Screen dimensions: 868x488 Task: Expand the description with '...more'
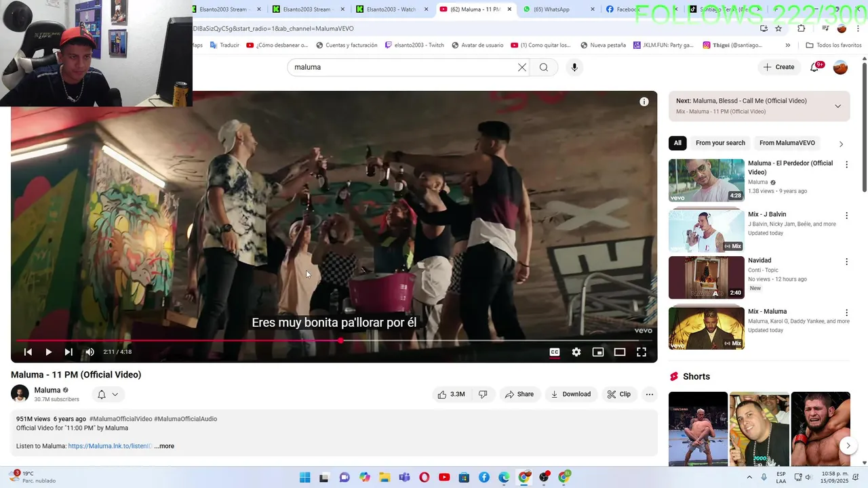click(x=164, y=446)
